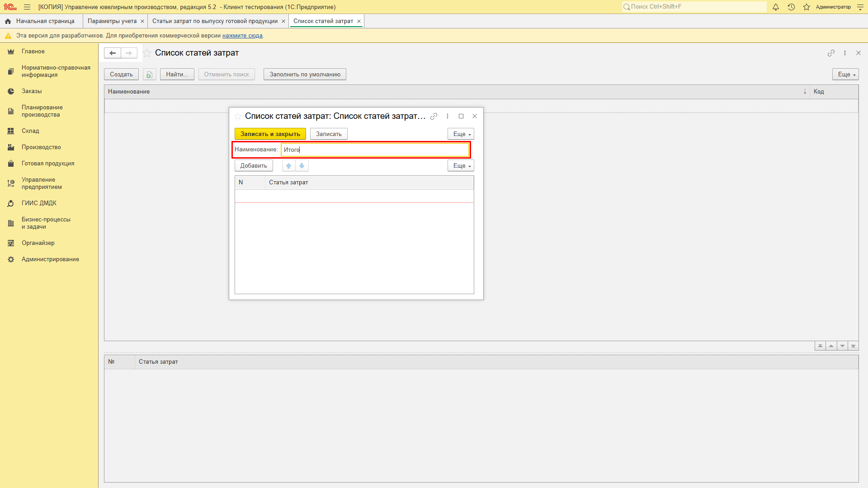Close the Параметры учета tab
The image size is (868, 488).
(x=142, y=21)
